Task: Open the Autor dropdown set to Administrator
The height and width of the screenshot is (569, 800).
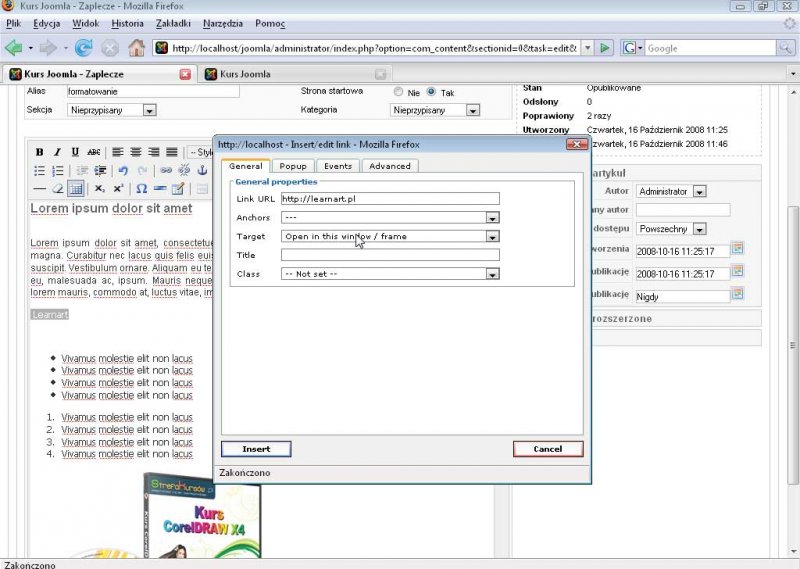Action: [699, 191]
